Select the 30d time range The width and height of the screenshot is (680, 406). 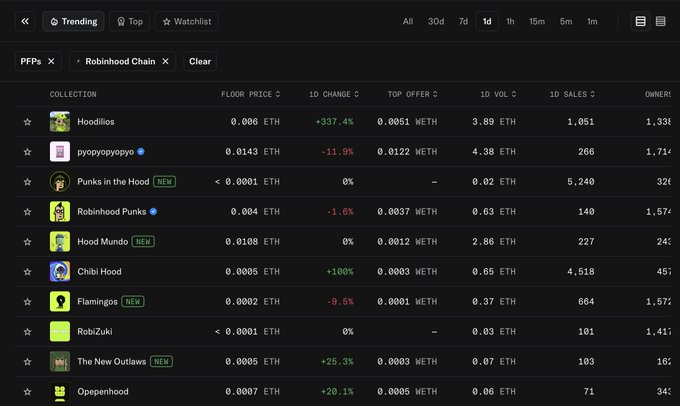click(436, 21)
